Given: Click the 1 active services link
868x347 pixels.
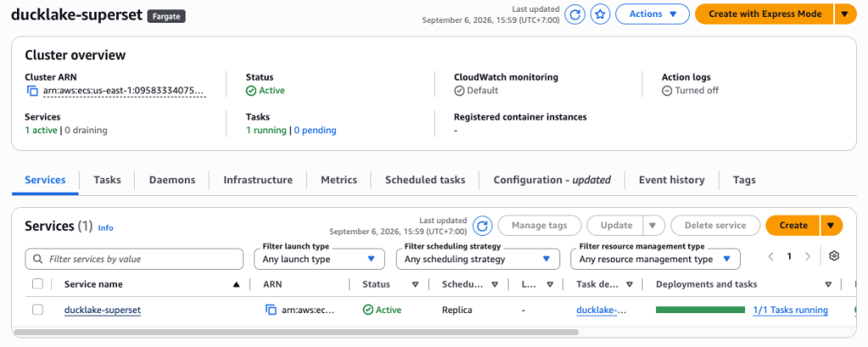Looking at the screenshot, I should [41, 131].
